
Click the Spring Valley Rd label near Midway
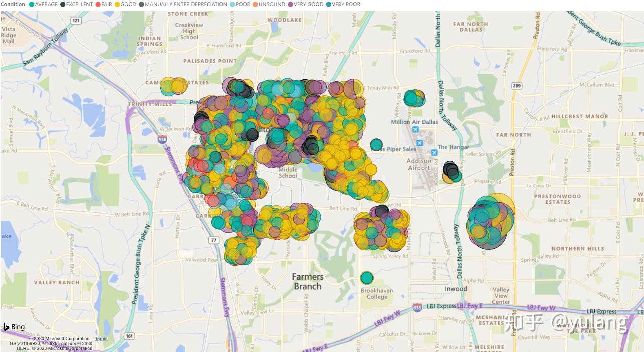pos(390,256)
